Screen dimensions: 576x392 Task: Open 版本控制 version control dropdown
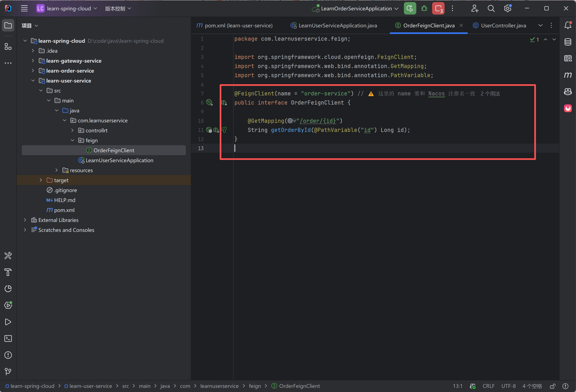[x=118, y=9]
